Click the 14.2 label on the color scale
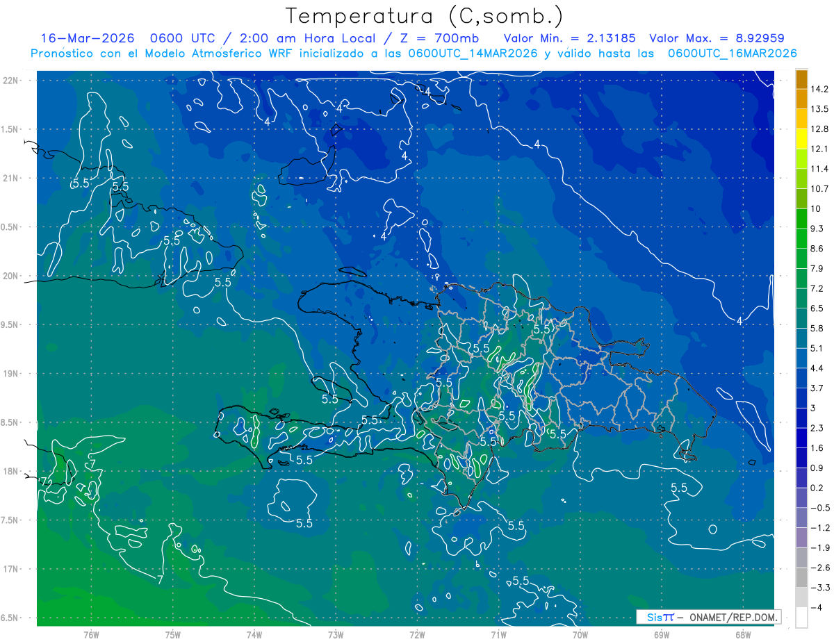 (x=819, y=89)
